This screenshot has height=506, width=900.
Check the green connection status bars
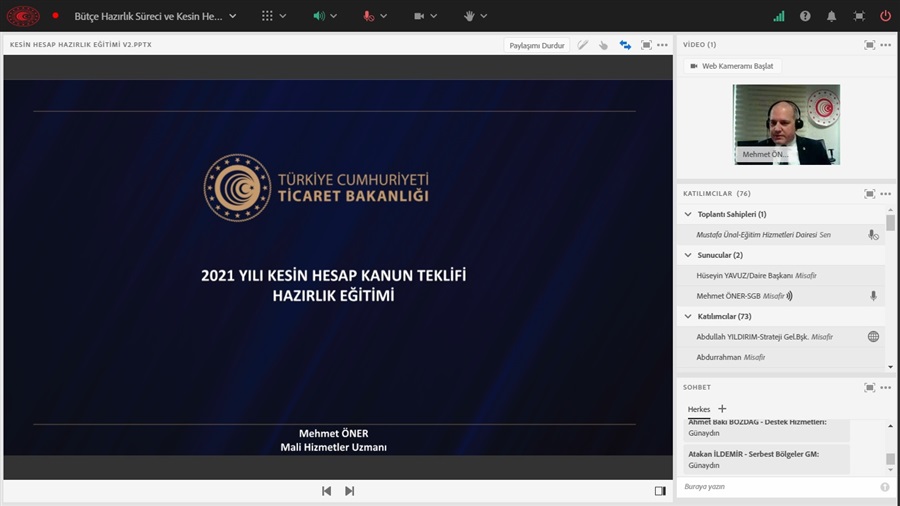pos(779,16)
